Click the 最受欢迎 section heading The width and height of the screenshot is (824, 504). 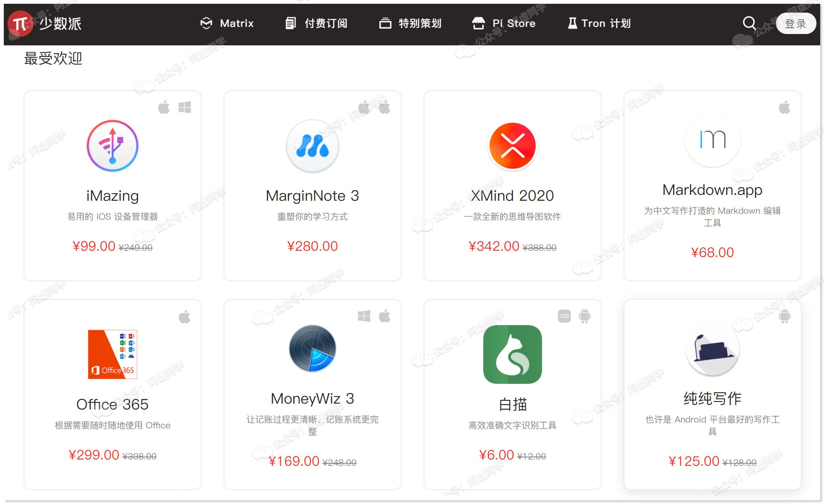(53, 58)
